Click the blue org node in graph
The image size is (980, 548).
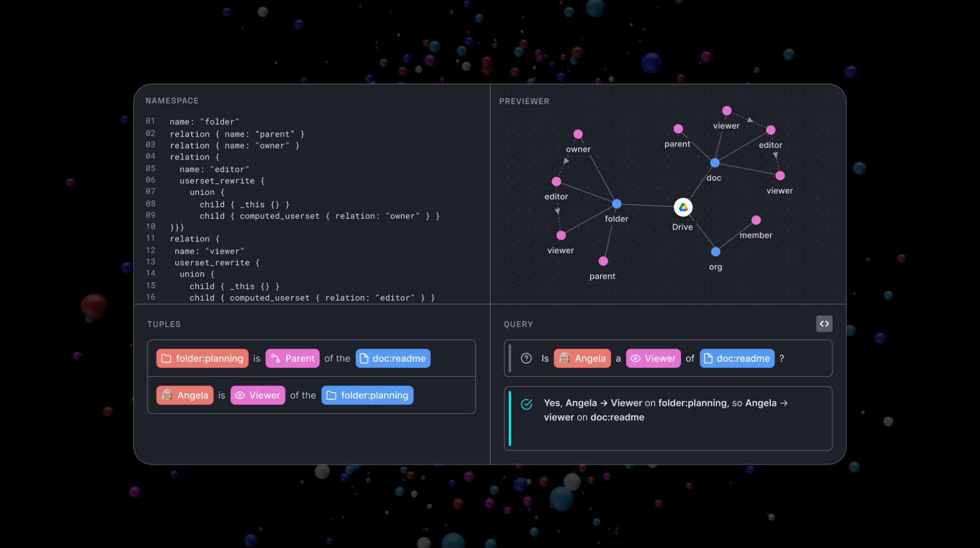point(715,252)
